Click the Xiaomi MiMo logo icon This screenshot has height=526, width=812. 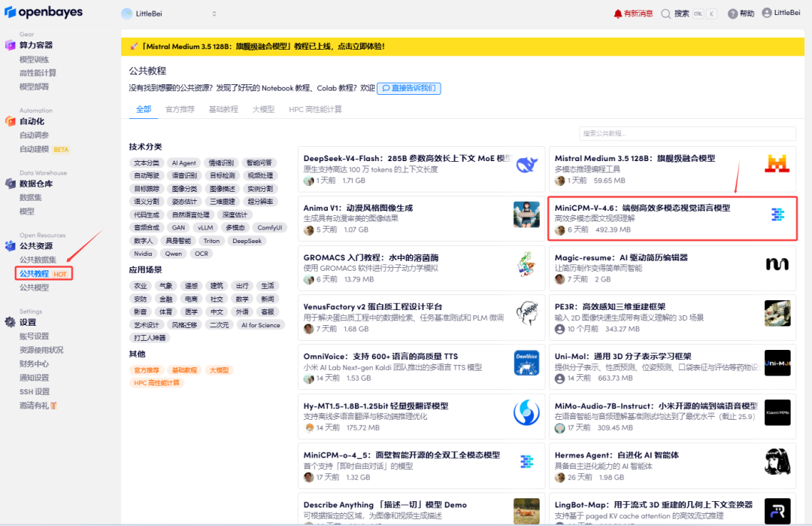pyautogui.click(x=777, y=412)
